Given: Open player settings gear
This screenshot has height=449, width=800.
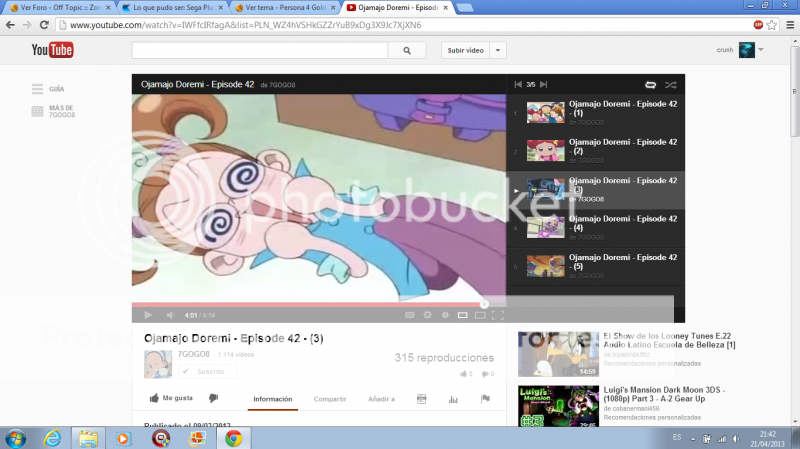Looking at the screenshot, I should click(428, 315).
